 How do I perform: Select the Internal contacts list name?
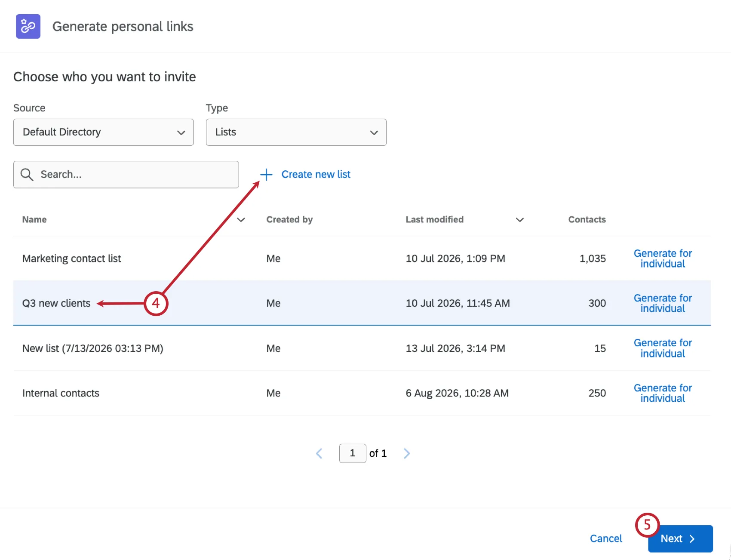coord(61,393)
